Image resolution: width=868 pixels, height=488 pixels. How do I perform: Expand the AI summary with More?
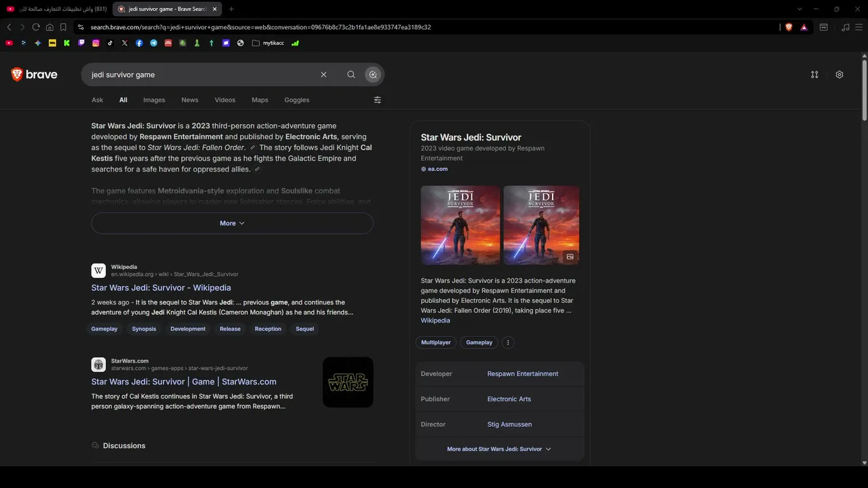[232, 223]
